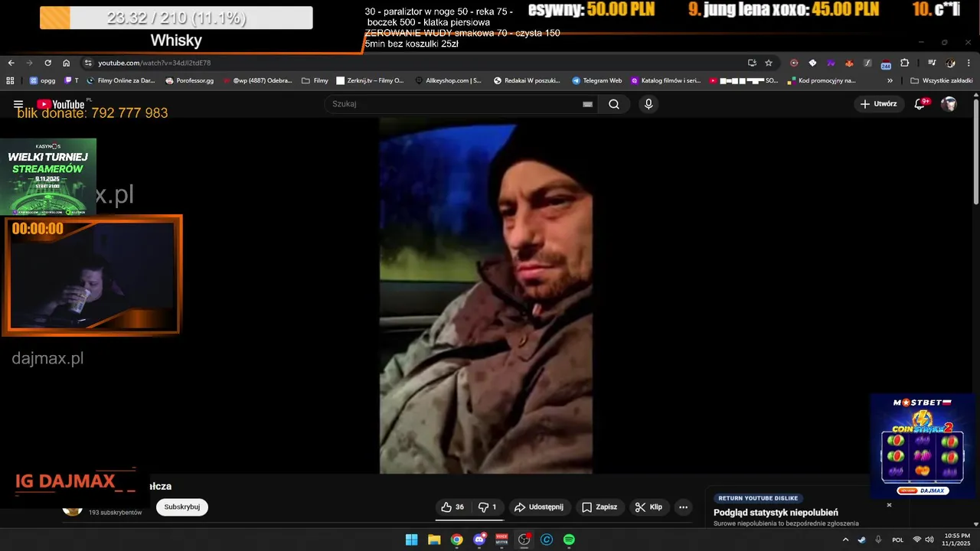Open the blue C app in taskbar
980x551 pixels.
click(547, 540)
